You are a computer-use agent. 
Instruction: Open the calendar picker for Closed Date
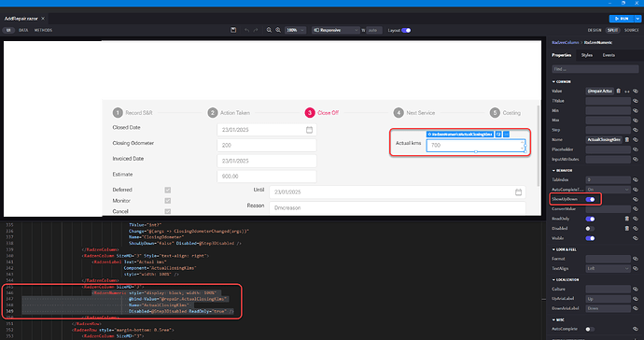pyautogui.click(x=309, y=130)
